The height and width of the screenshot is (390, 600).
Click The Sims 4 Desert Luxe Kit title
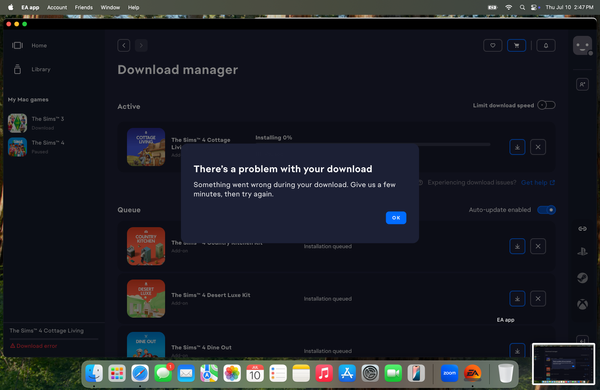210,295
